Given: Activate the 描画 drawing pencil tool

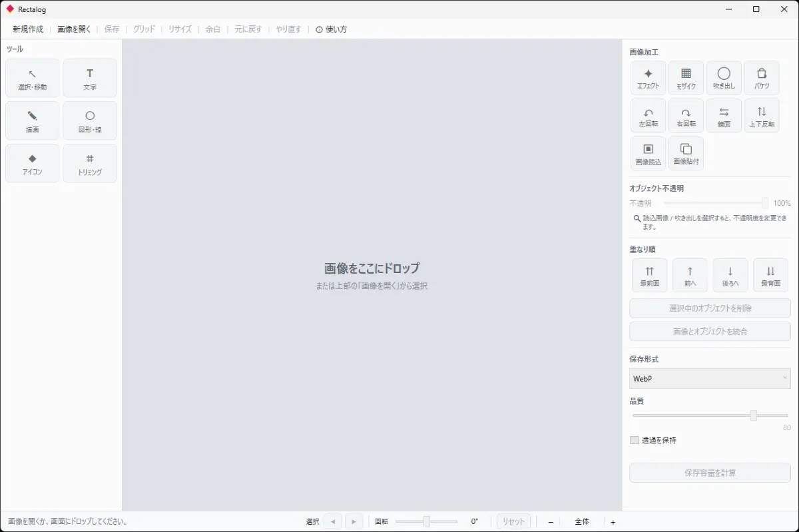Looking at the screenshot, I should click(33, 121).
